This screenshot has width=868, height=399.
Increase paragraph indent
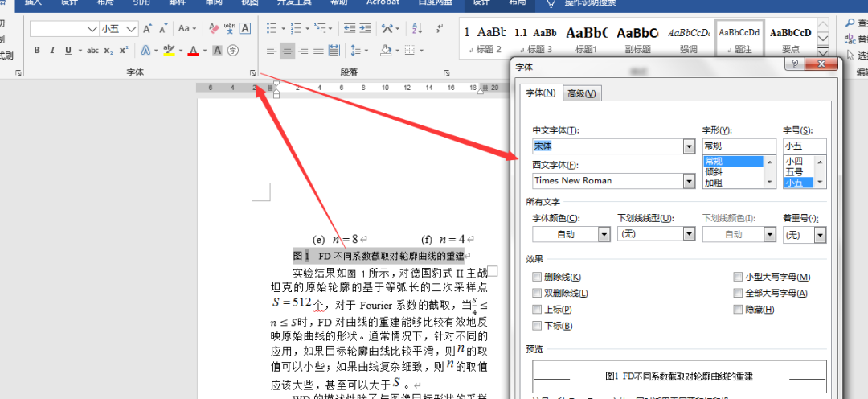pyautogui.click(x=365, y=27)
